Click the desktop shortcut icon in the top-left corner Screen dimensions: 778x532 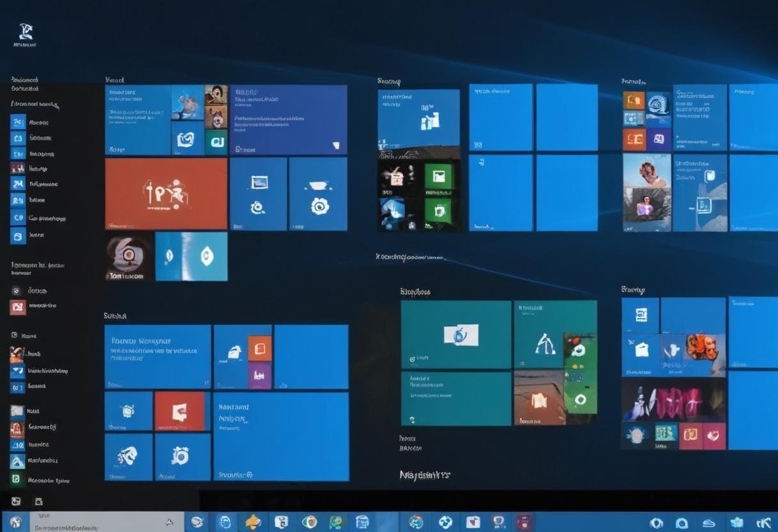(25, 35)
